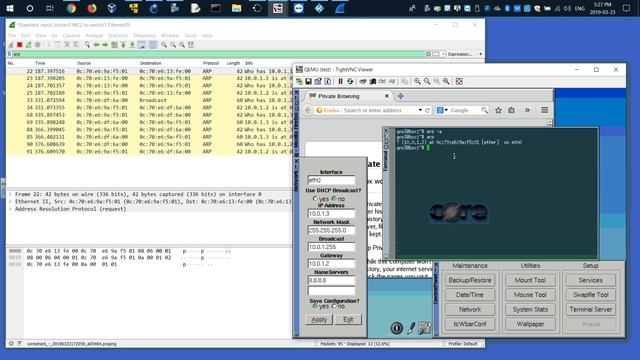Open the Wireshark Telephony menu
The width and height of the screenshot is (640, 360).
point(144,36)
